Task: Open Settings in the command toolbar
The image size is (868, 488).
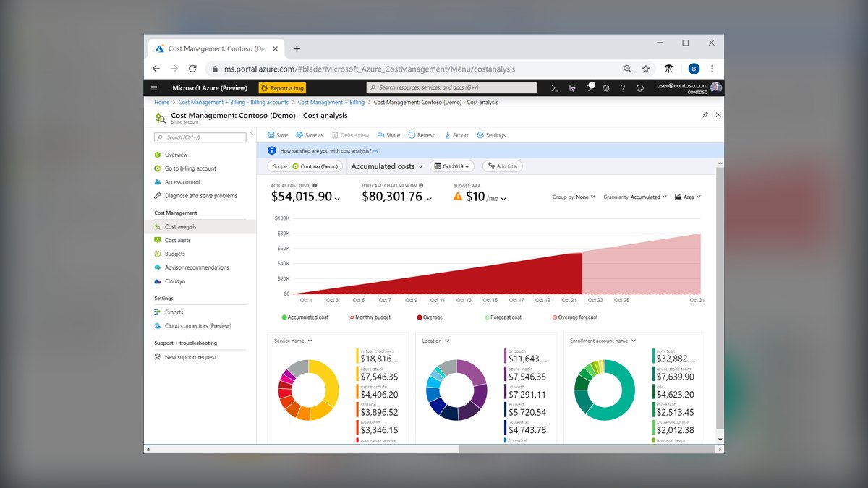Action: click(491, 135)
